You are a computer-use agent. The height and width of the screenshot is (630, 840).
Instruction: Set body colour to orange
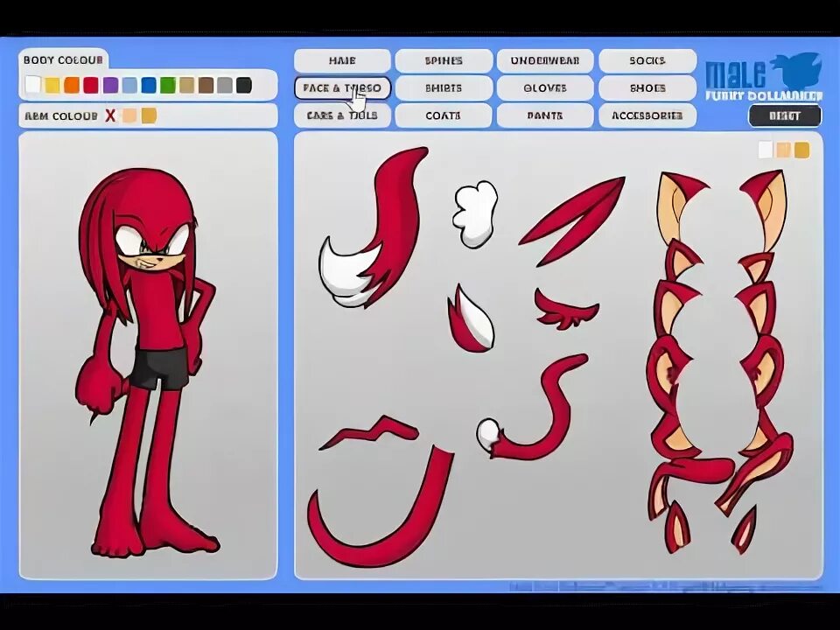tap(72, 85)
